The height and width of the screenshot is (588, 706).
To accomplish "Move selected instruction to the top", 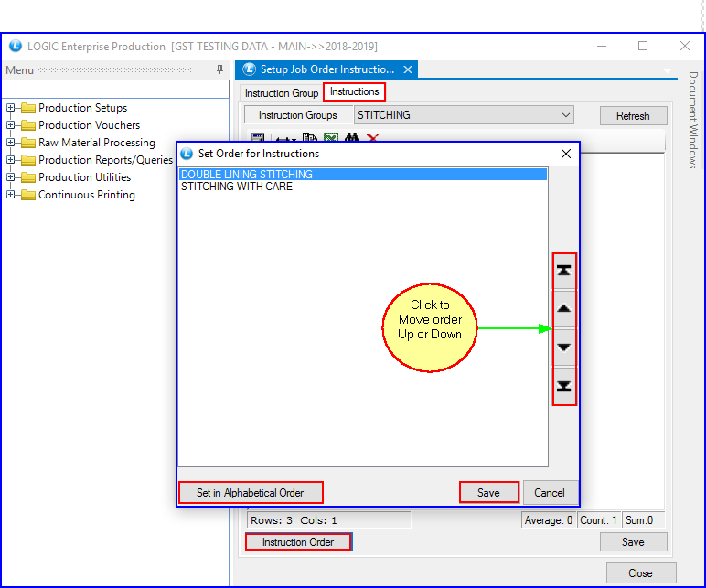I will [x=564, y=271].
